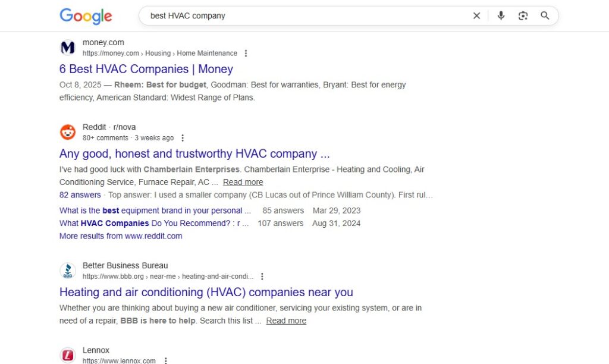Click the bbb.org near-me breadcrumb URL
The image size is (609, 364).
[168, 277]
